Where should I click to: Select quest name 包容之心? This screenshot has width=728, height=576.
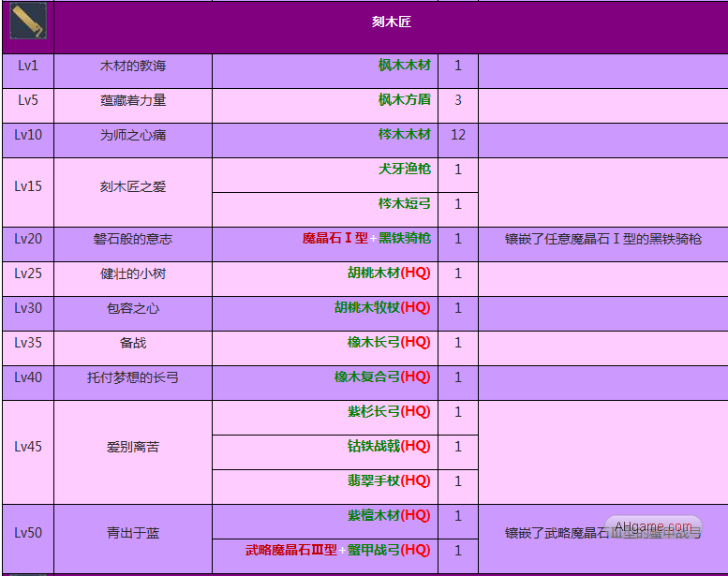click(133, 308)
